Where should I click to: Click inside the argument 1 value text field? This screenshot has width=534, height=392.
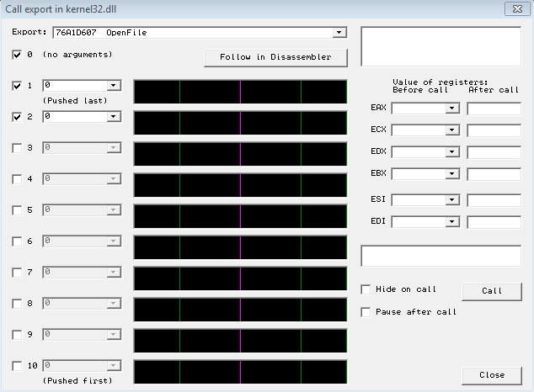(75, 85)
